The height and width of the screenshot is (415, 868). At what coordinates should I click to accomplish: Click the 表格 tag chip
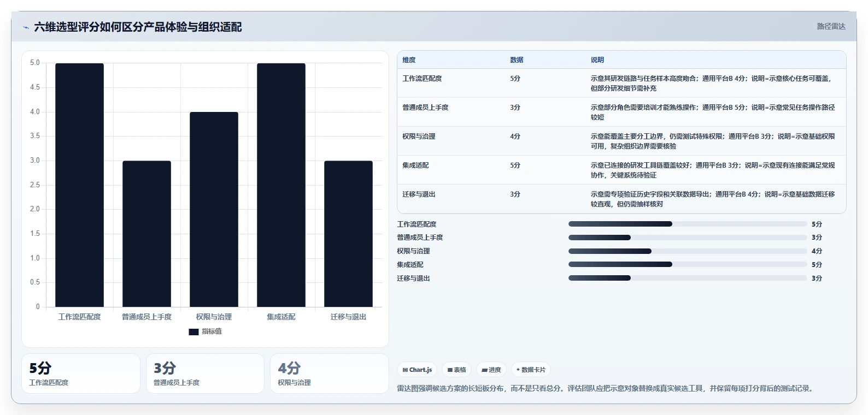[x=456, y=370]
